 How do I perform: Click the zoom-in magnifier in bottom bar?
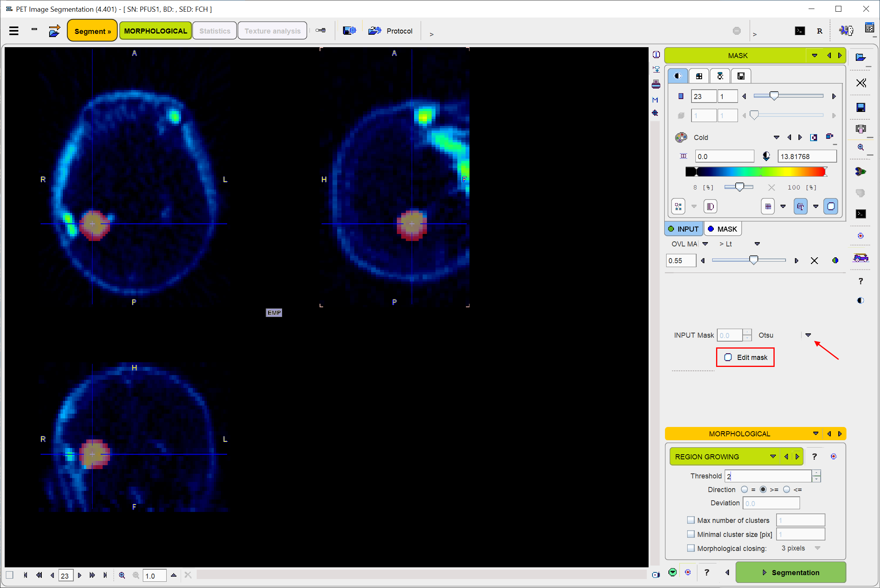tap(122, 575)
